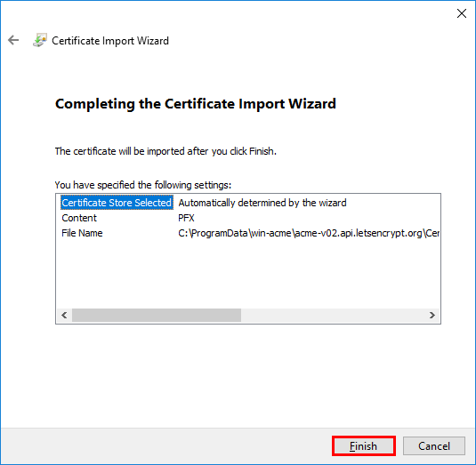The height and width of the screenshot is (465, 476).
Task: Click the scrollbar left arrow
Action: 64,315
